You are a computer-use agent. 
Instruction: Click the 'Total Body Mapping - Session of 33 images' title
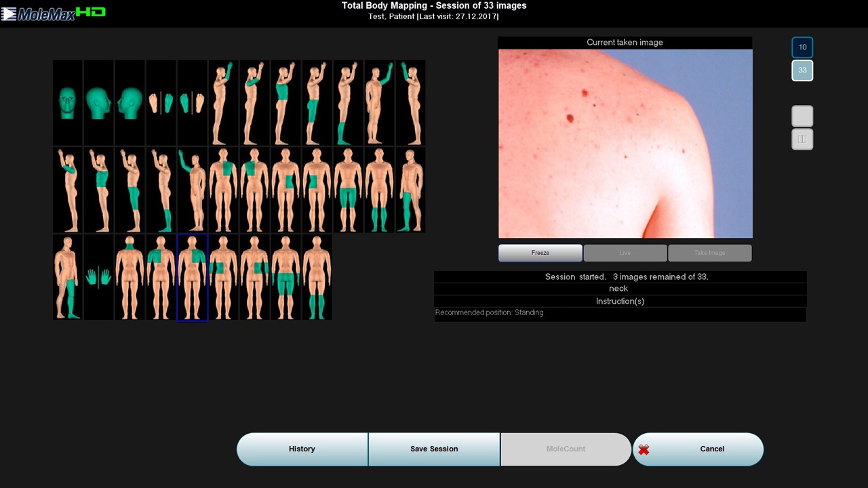[434, 5]
